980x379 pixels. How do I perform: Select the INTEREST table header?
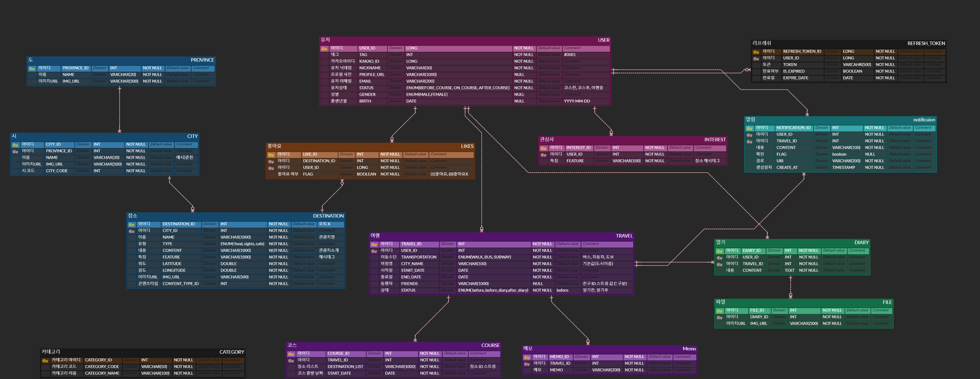tap(632, 139)
